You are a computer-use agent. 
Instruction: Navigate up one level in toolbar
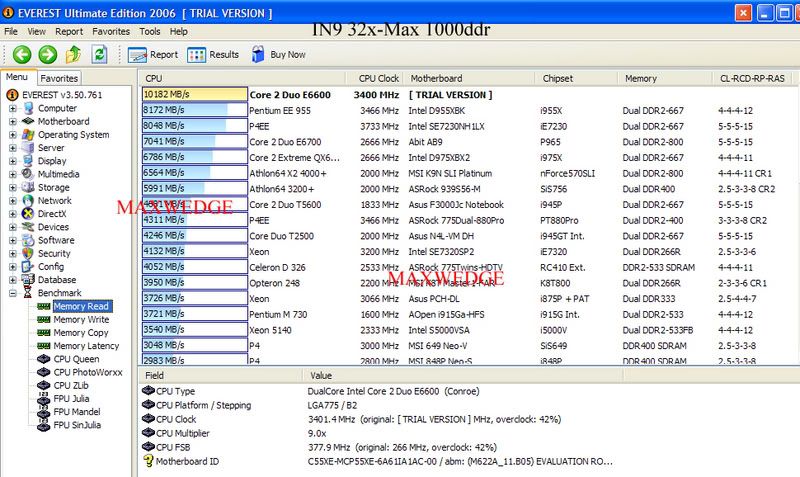pos(73,54)
